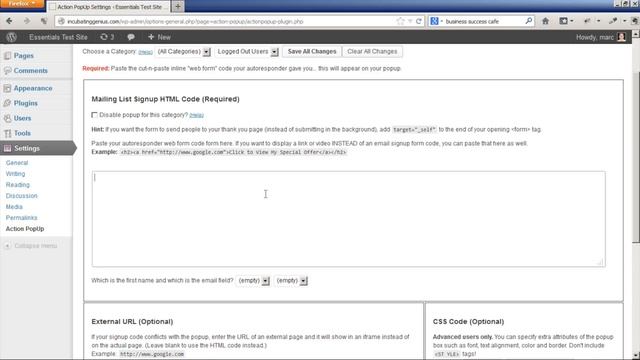Click the Google search engine icon

pyautogui.click(x=434, y=21)
